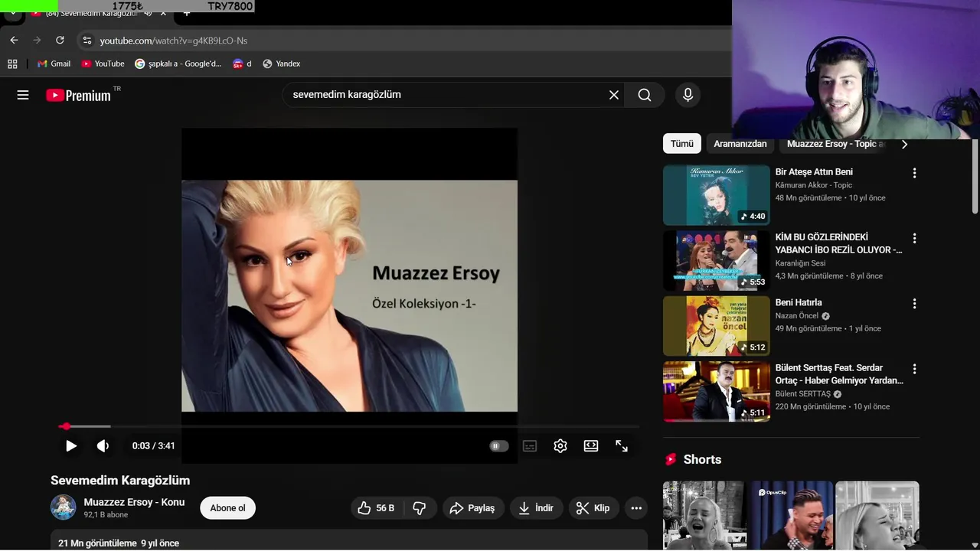This screenshot has width=980, height=551.
Task: Like the video (56 B)
Action: (x=376, y=508)
